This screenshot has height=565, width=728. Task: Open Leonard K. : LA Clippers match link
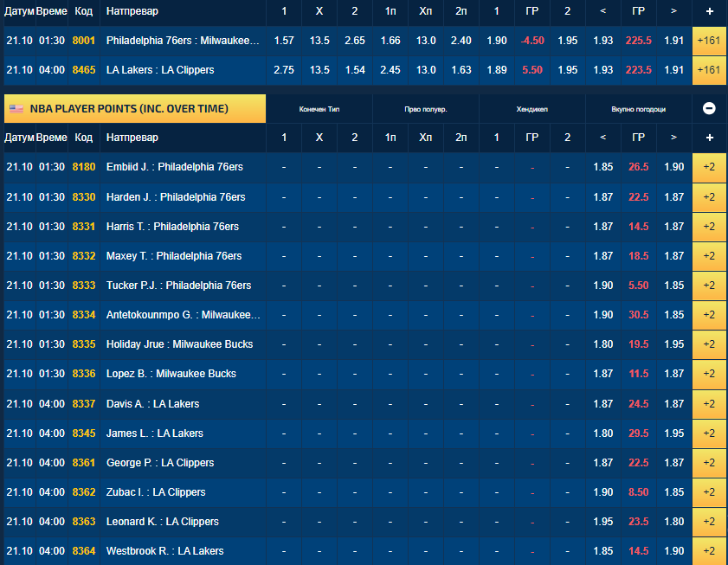pyautogui.click(x=162, y=522)
